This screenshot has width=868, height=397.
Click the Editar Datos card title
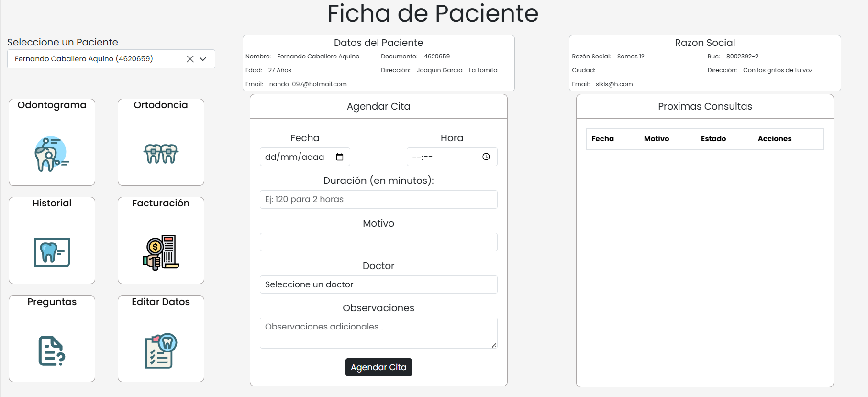(161, 302)
